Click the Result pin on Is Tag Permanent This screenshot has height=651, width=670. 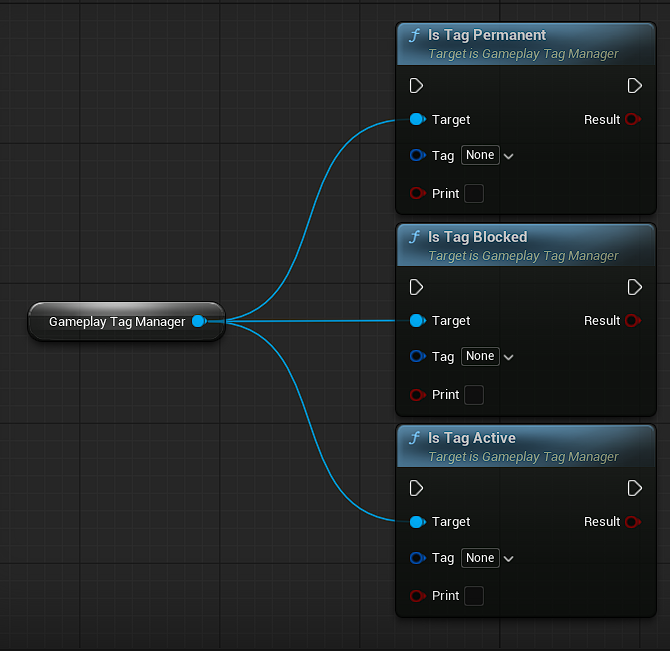(632, 120)
